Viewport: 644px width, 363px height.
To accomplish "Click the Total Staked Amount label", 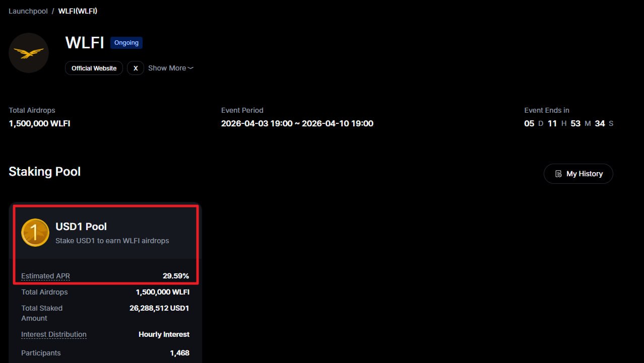I will pyautogui.click(x=42, y=313).
